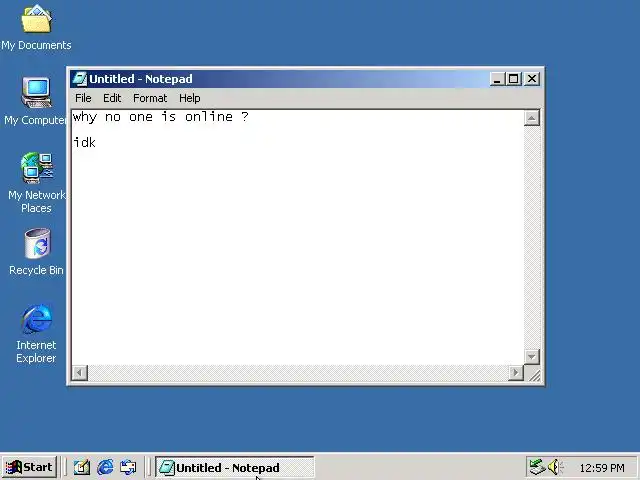Viewport: 640px width, 480px height.
Task: Open the My Documents desktop icon
Action: tap(36, 27)
